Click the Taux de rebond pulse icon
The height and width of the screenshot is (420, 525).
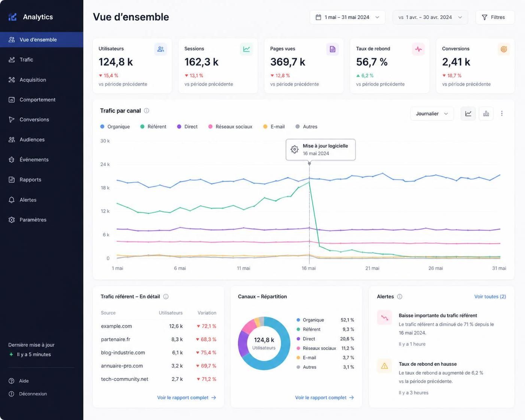[x=418, y=49]
